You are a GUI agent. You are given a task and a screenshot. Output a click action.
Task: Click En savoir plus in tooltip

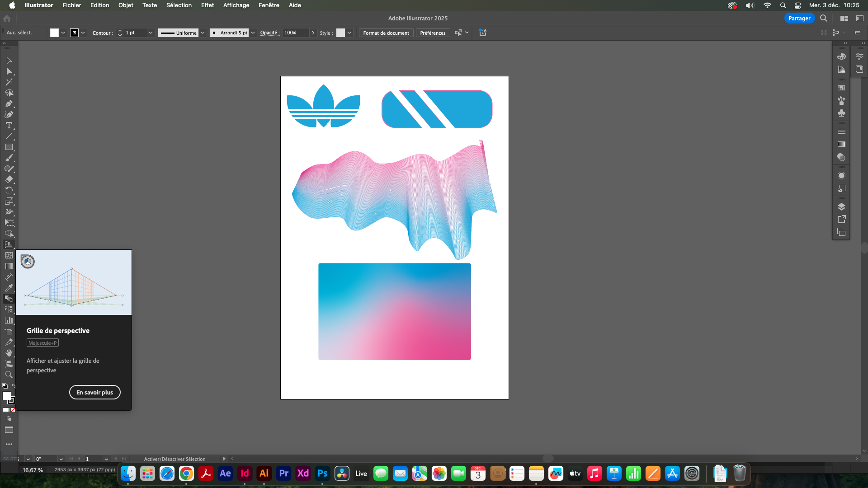pyautogui.click(x=94, y=392)
